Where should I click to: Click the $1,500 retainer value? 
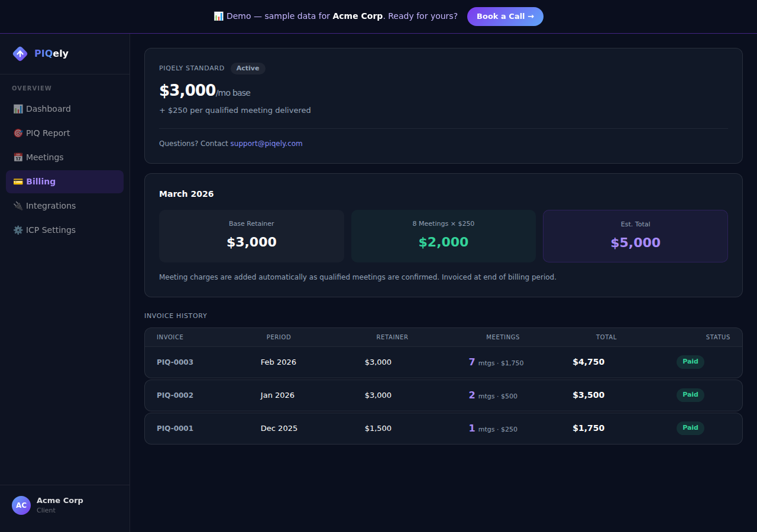(378, 429)
